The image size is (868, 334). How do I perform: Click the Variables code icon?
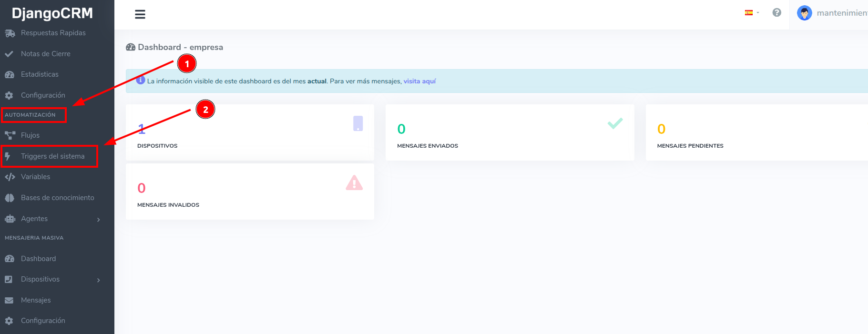pyautogui.click(x=10, y=177)
